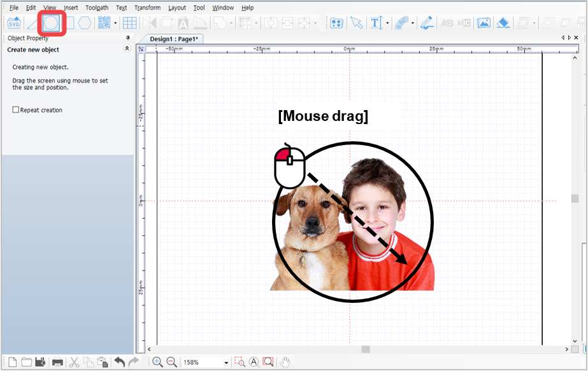
Task: Print the design
Action: 57,362
